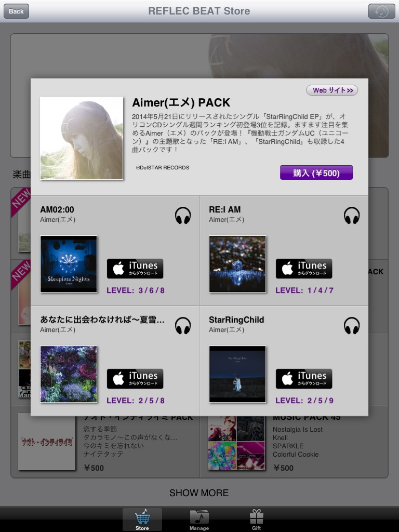The height and width of the screenshot is (532, 399).
Task: Tap SHOW MORE to load more packs
Action: pos(199,493)
